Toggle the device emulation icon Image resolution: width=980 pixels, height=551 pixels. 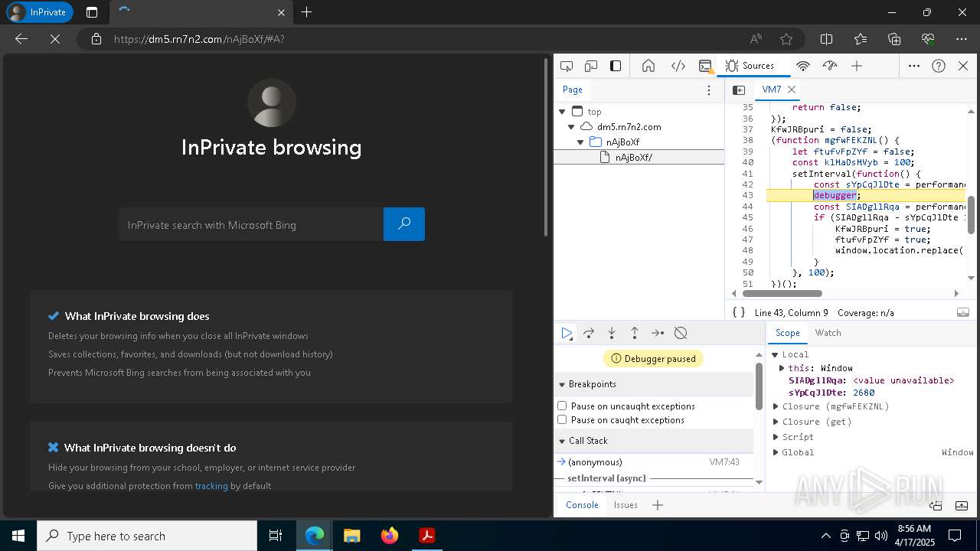tap(591, 66)
